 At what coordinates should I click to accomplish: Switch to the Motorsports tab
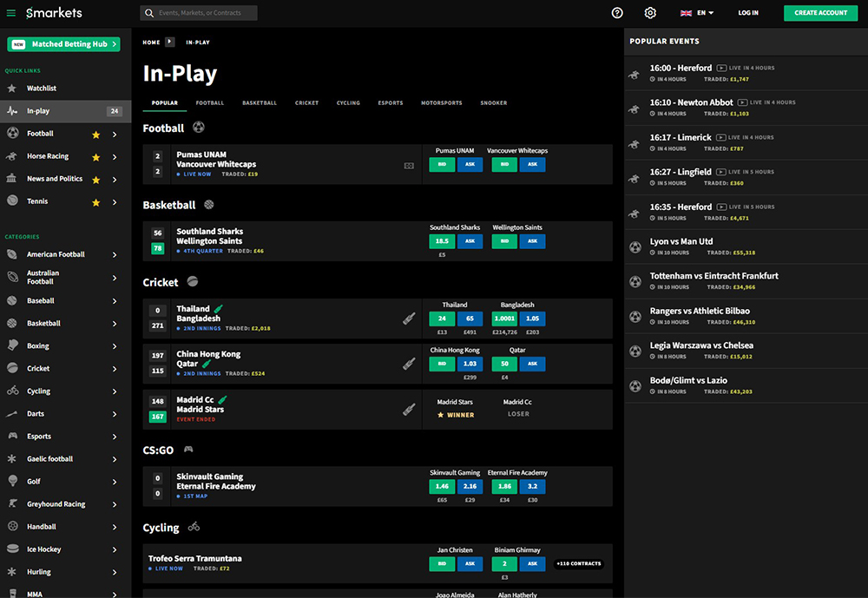tap(441, 103)
